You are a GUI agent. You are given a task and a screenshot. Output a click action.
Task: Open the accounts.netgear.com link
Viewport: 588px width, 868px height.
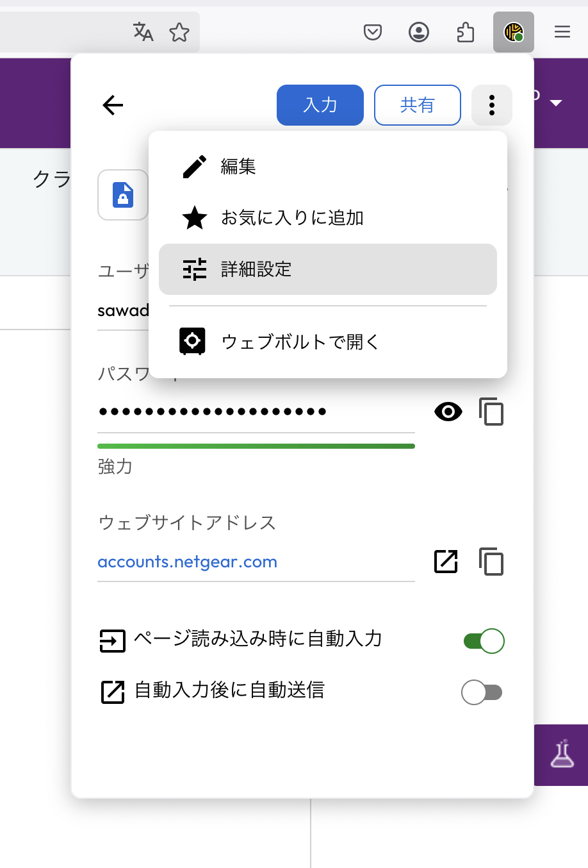pyautogui.click(x=187, y=562)
